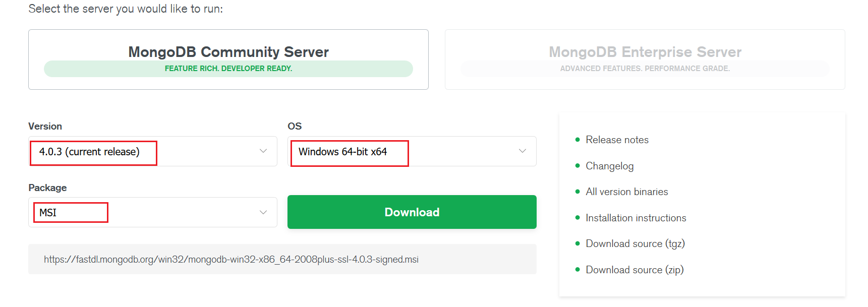The height and width of the screenshot is (307, 868).
Task: Click the ADVANCED FEATURES. PERFORMANCE GRADE. badge
Action: coord(645,69)
